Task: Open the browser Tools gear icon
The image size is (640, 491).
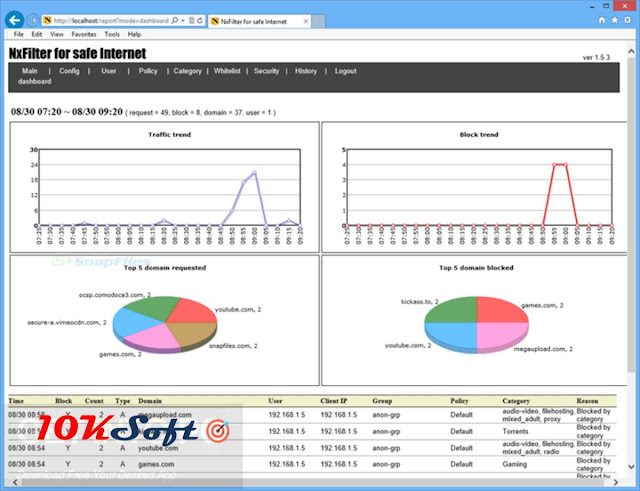Action: (x=627, y=20)
